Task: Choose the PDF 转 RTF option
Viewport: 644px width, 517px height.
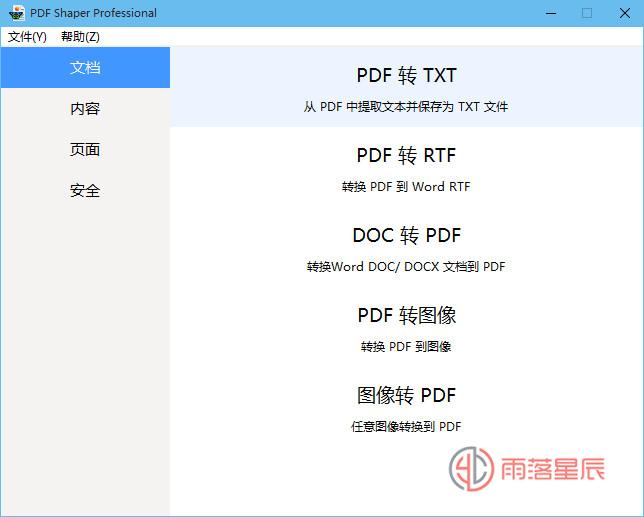Action: (407, 167)
